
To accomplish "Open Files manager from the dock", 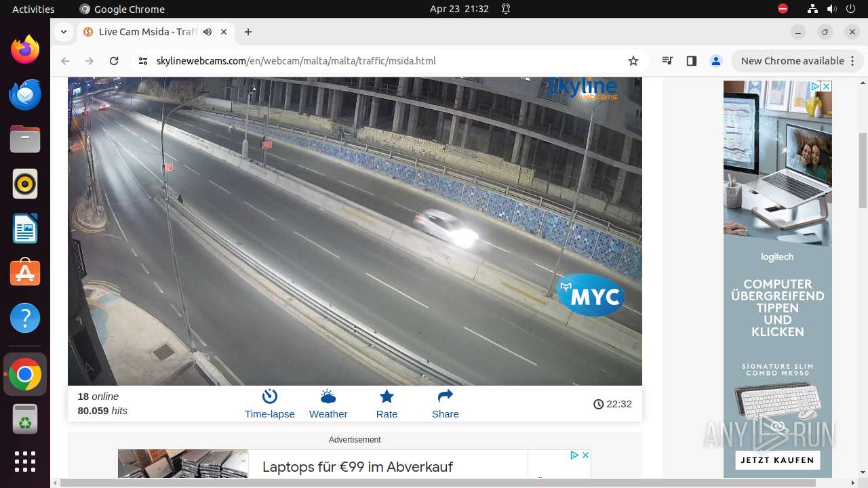I will coord(25,139).
